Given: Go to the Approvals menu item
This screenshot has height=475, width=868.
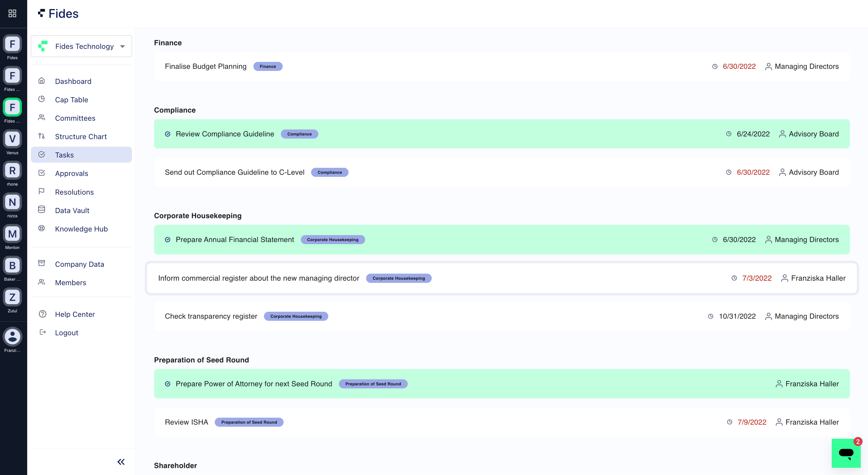Looking at the screenshot, I should tap(72, 173).
